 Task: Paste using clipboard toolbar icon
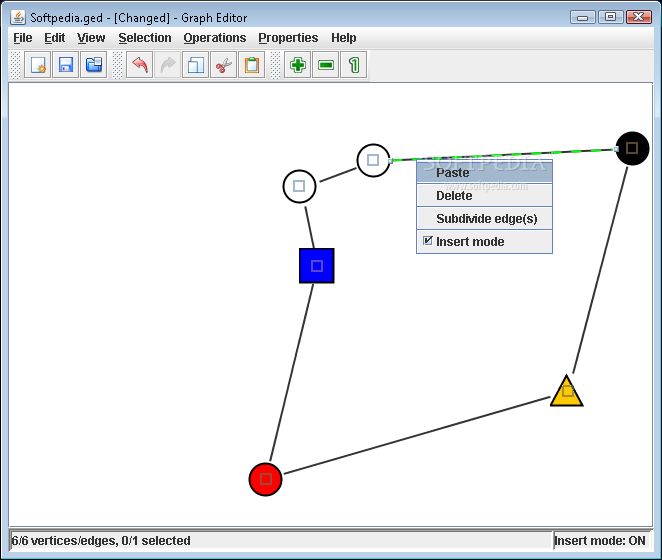[252, 65]
